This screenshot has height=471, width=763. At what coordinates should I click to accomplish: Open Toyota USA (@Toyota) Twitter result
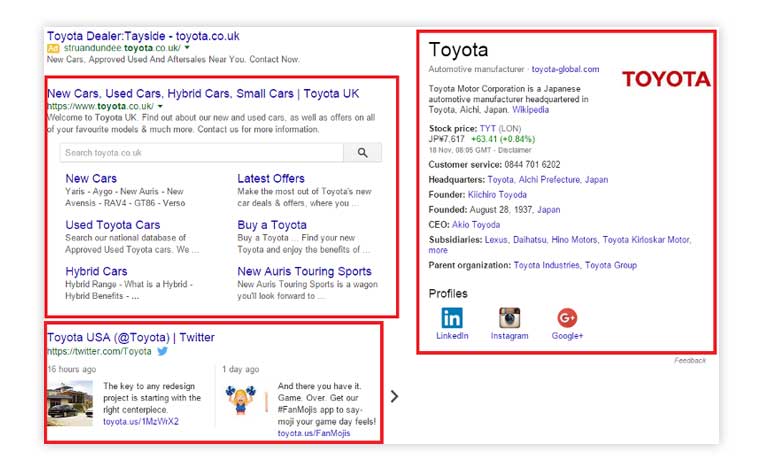[131, 337]
